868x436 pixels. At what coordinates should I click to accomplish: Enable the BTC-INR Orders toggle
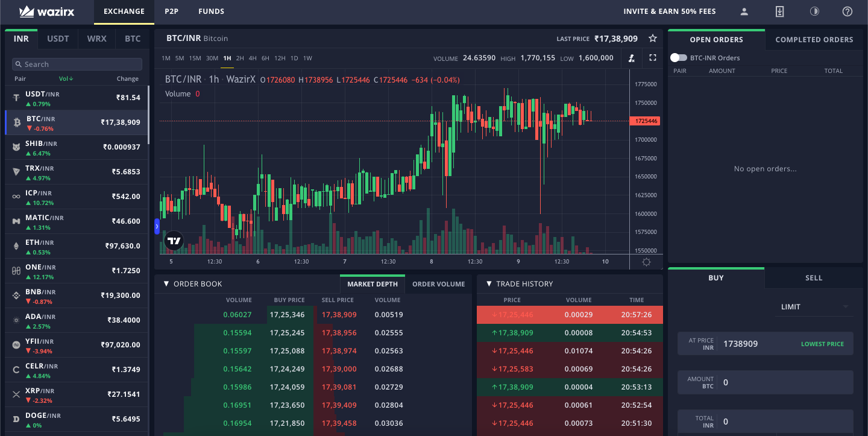678,57
